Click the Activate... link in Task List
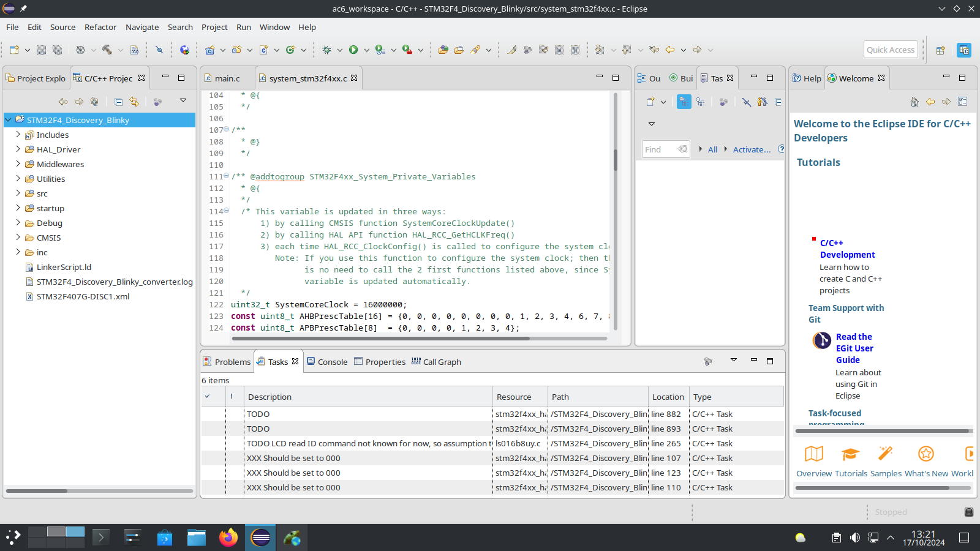 coord(752,149)
